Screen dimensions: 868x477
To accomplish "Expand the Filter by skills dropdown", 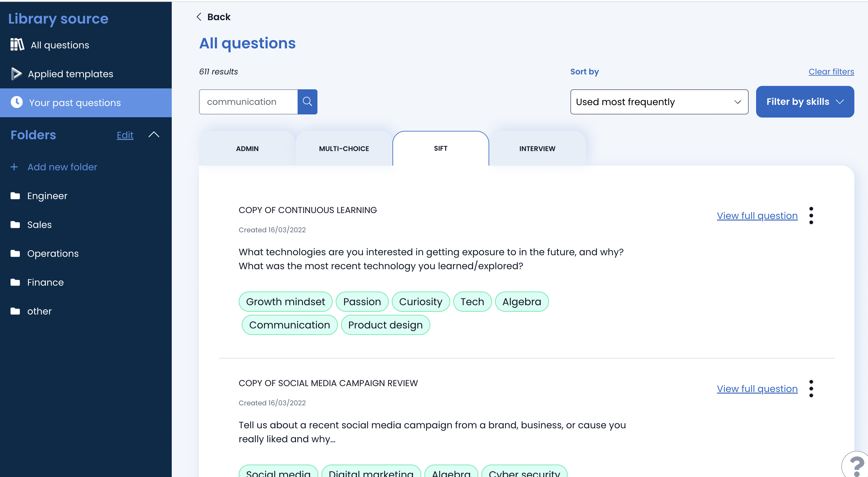I will (x=805, y=102).
